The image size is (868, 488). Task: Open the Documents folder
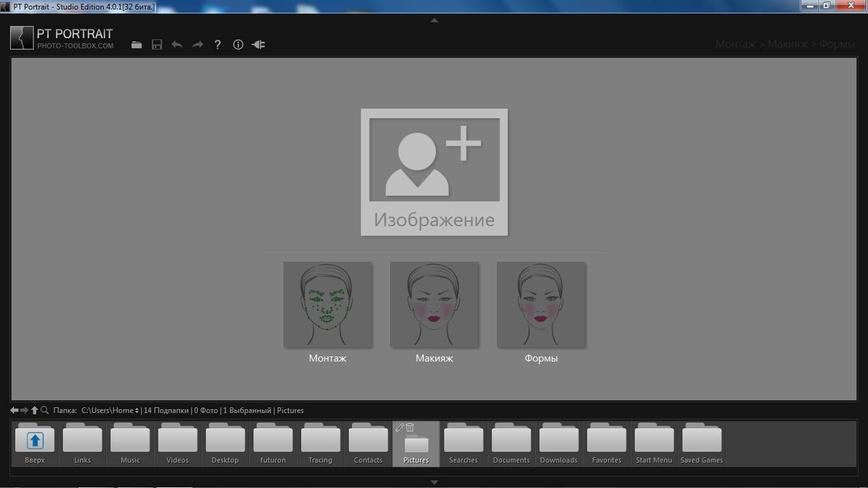tap(512, 444)
